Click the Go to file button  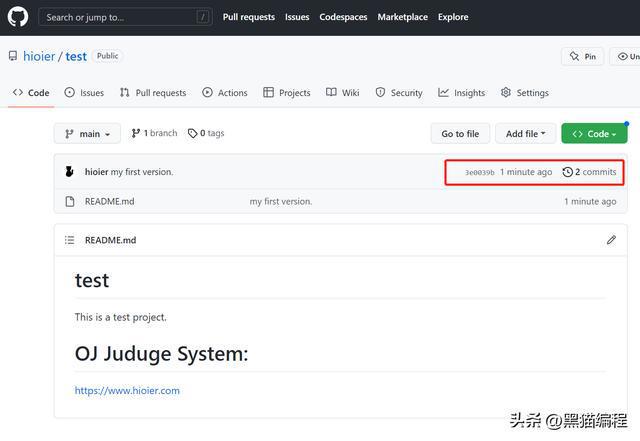460,134
